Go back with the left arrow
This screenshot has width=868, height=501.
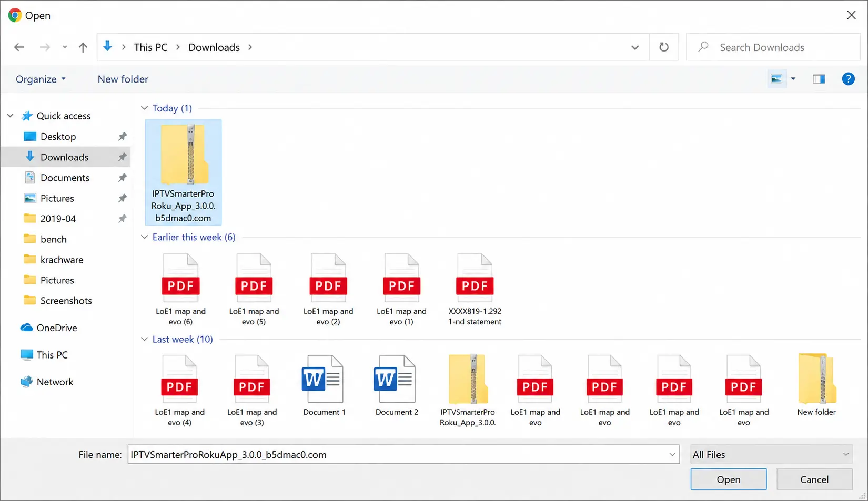coord(19,47)
